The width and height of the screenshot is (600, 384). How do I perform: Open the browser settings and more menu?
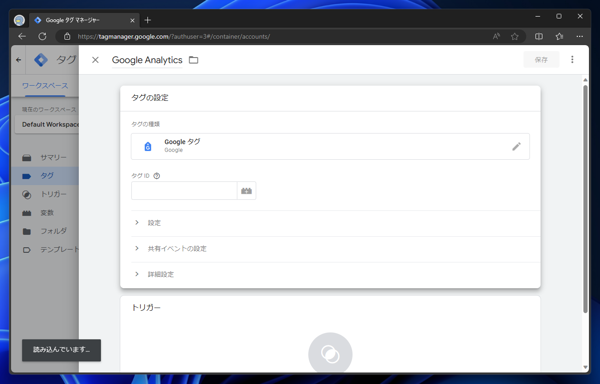[x=580, y=36]
